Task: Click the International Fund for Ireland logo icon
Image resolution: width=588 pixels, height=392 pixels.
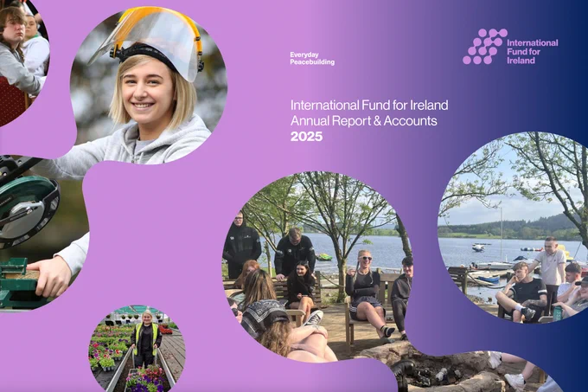Action: (484, 47)
